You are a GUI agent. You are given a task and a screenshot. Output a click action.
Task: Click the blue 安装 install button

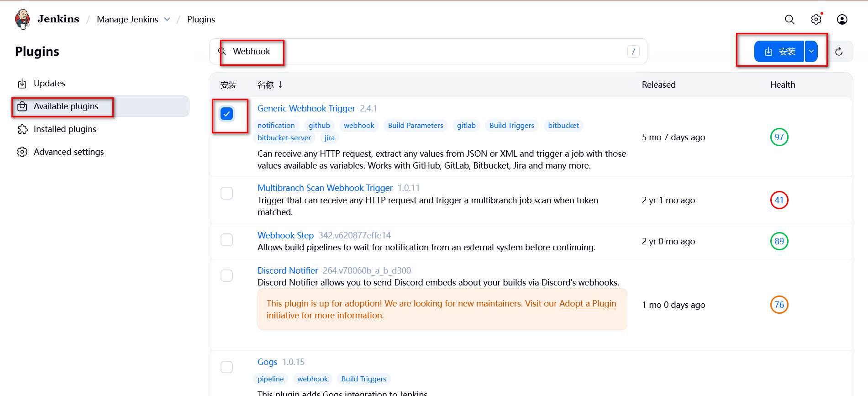pos(779,52)
